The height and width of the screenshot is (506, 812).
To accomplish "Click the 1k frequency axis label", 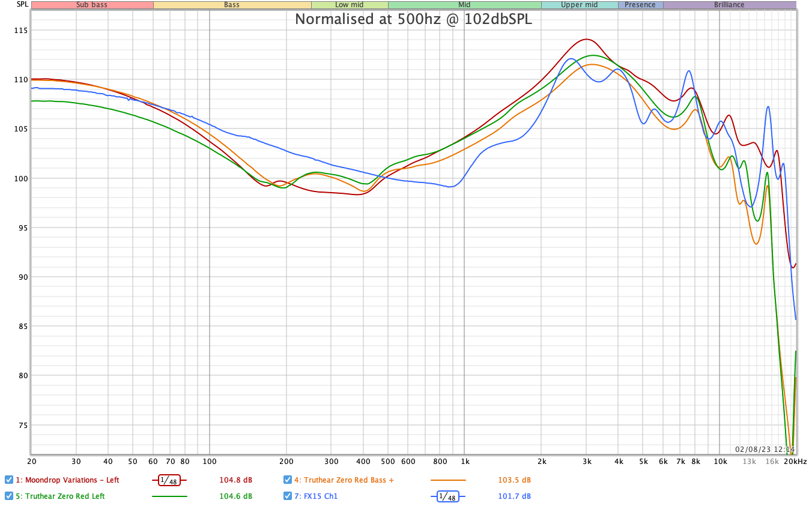I will (465, 462).
